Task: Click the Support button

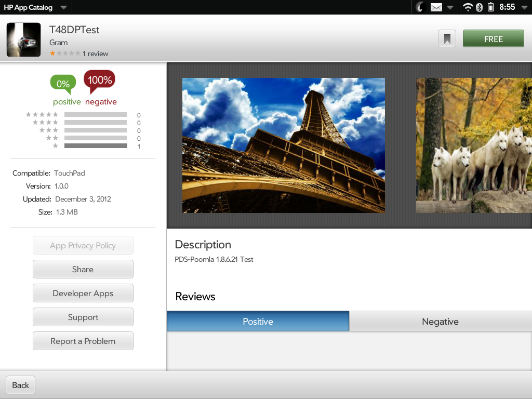Action: 83,317
